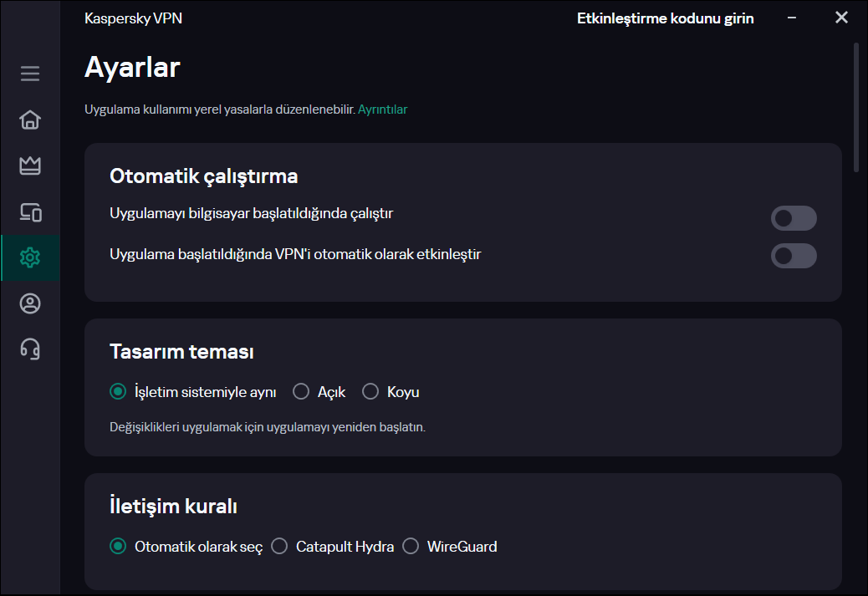Open the hamburger menu in sidebar
Screen dimensions: 868x596
pos(30,74)
